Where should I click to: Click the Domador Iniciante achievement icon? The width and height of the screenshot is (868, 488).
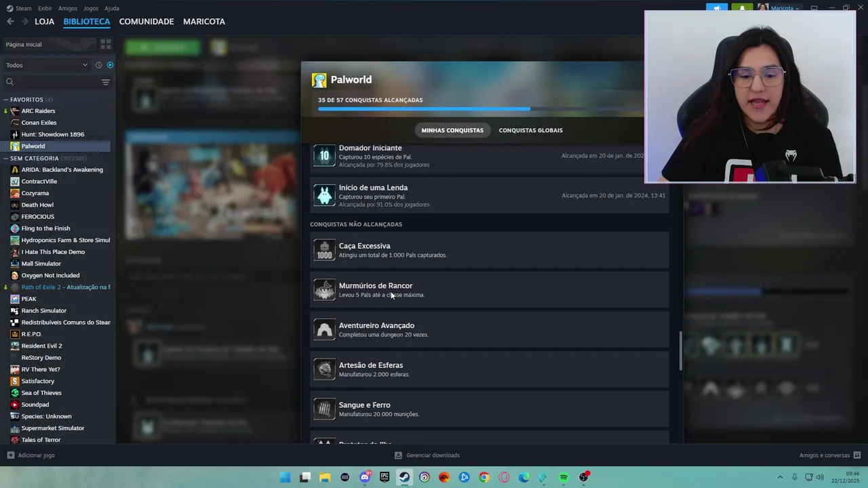[324, 155]
